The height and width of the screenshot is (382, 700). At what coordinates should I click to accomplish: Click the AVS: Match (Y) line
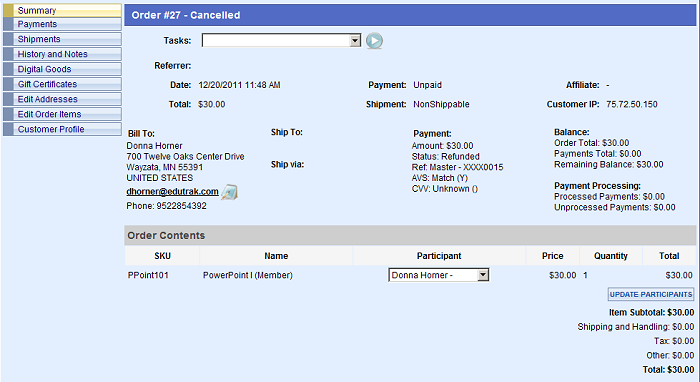click(x=440, y=178)
